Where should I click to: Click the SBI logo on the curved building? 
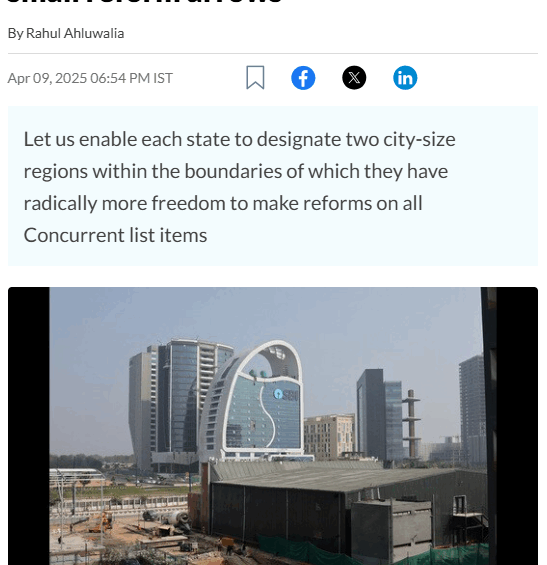coord(286,395)
